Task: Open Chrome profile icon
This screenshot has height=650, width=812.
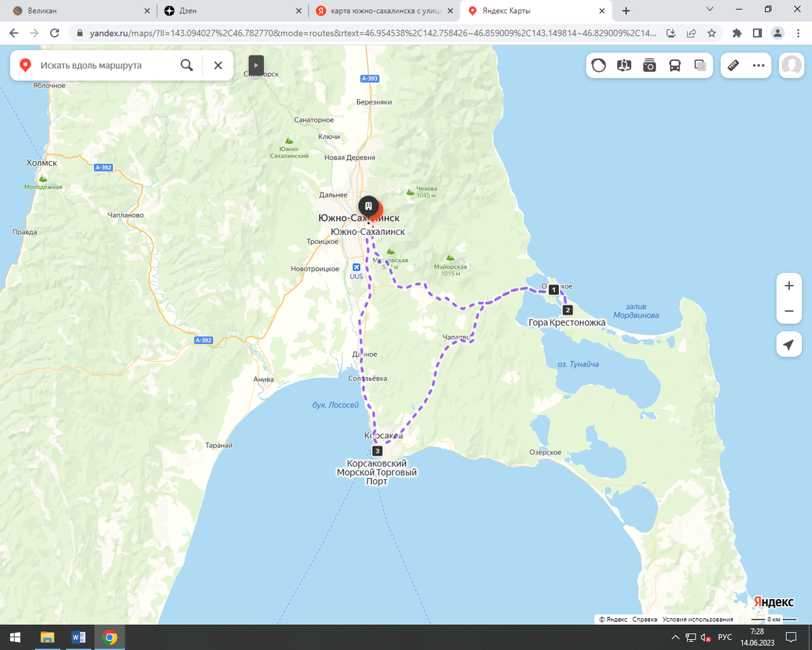Action: [x=778, y=32]
